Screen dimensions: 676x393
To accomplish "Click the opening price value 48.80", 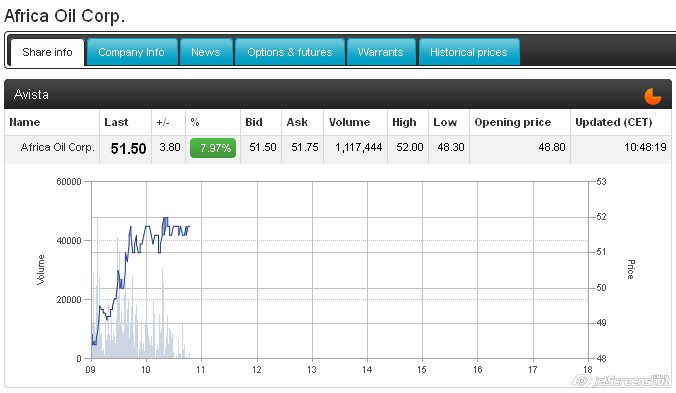I will (551, 147).
